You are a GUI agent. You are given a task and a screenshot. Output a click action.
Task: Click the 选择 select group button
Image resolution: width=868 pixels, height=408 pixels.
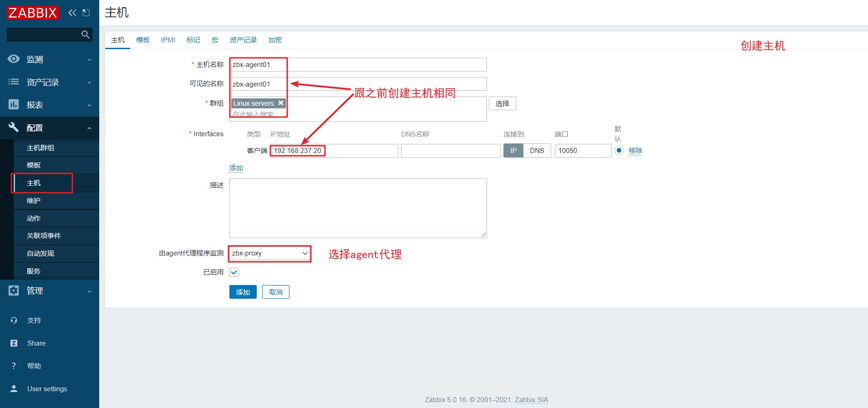coord(503,103)
